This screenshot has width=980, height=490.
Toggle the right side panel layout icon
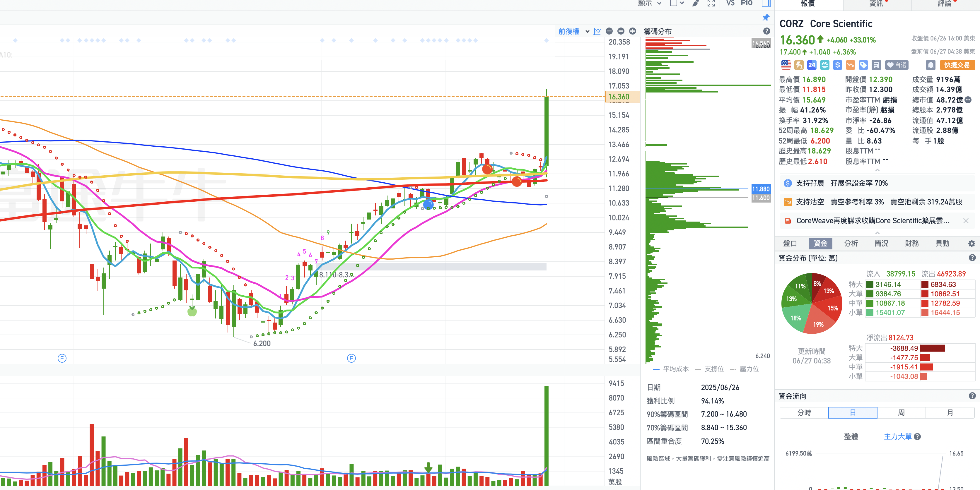pos(766,4)
